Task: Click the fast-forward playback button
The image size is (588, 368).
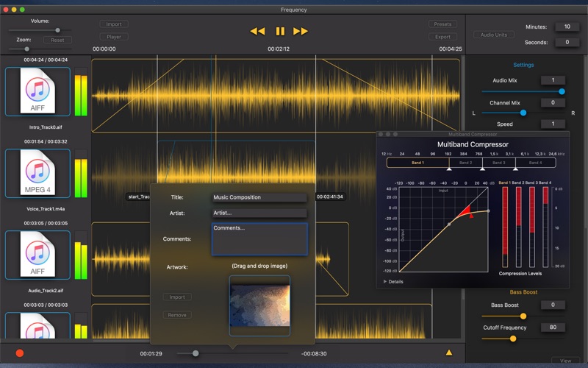Action: (x=301, y=31)
